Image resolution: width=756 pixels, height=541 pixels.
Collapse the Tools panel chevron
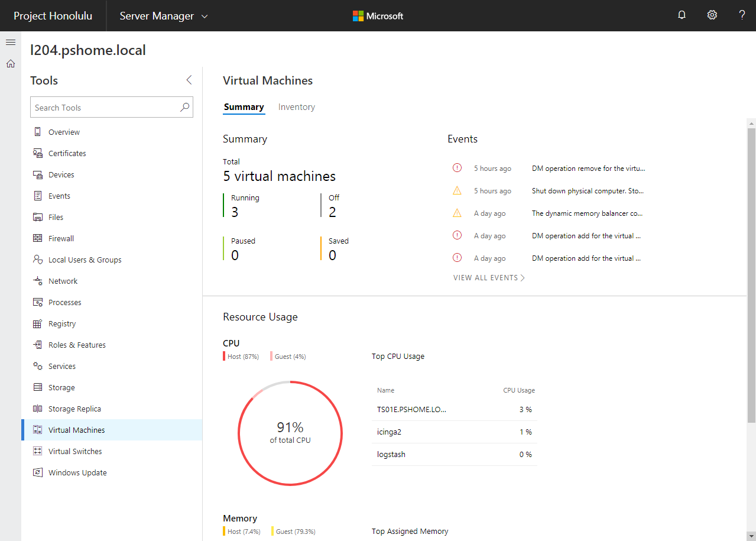click(x=189, y=80)
